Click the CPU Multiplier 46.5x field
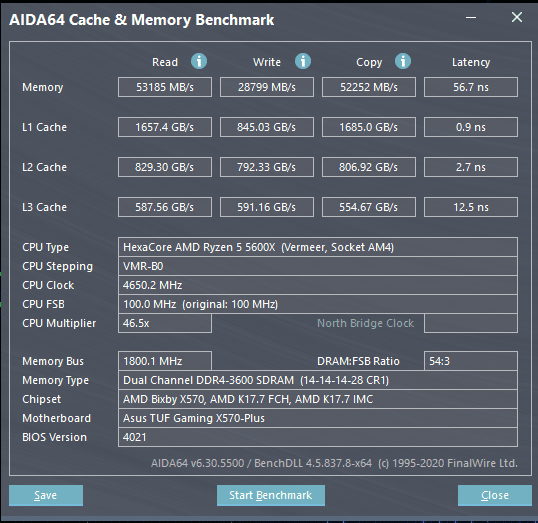The image size is (538, 523). [x=165, y=323]
